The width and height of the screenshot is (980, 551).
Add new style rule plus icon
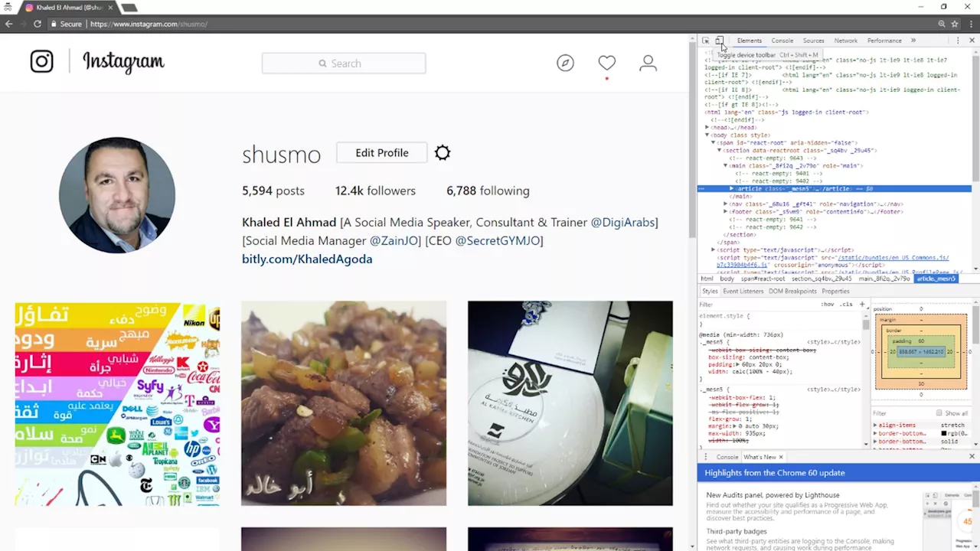pyautogui.click(x=862, y=305)
